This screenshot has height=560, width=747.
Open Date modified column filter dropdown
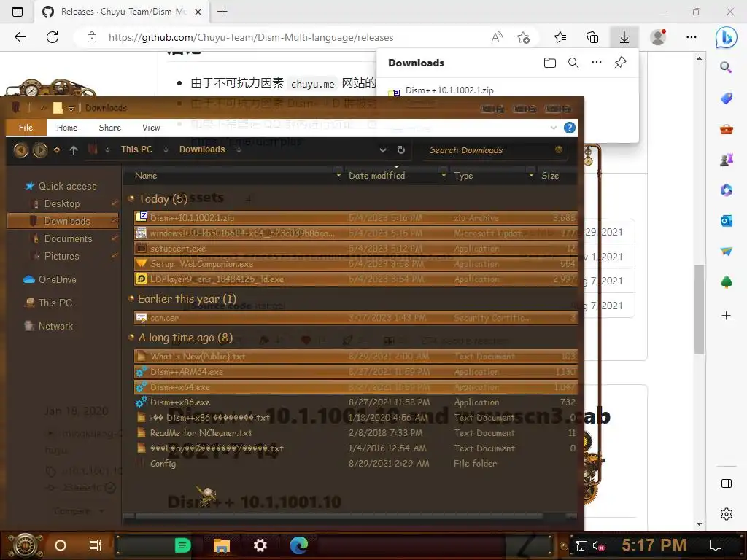coord(444,176)
